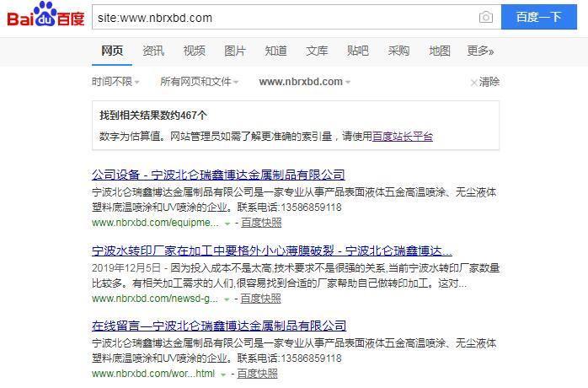Open the www.nbrxbd.com/wor...html URL
588x388 pixels.
pyautogui.click(x=153, y=374)
